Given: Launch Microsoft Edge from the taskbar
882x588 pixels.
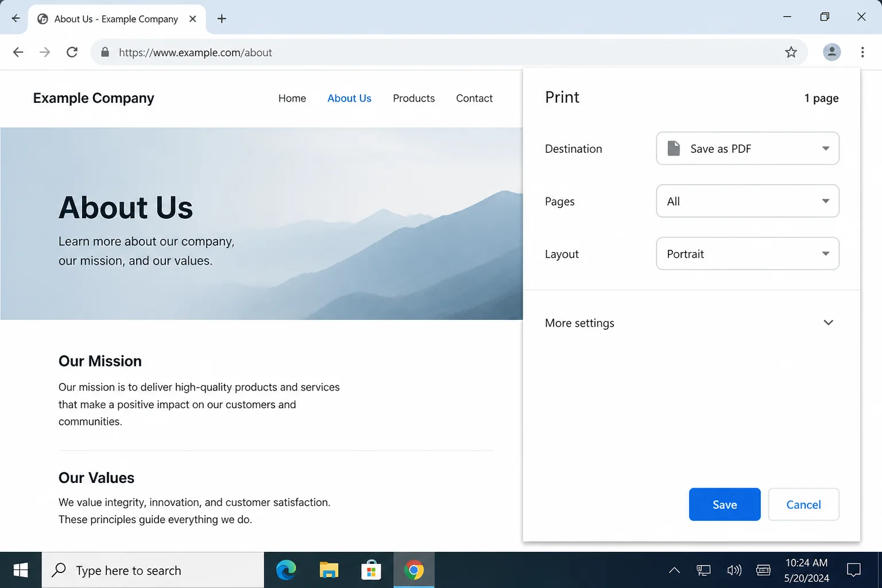Looking at the screenshot, I should 286,570.
